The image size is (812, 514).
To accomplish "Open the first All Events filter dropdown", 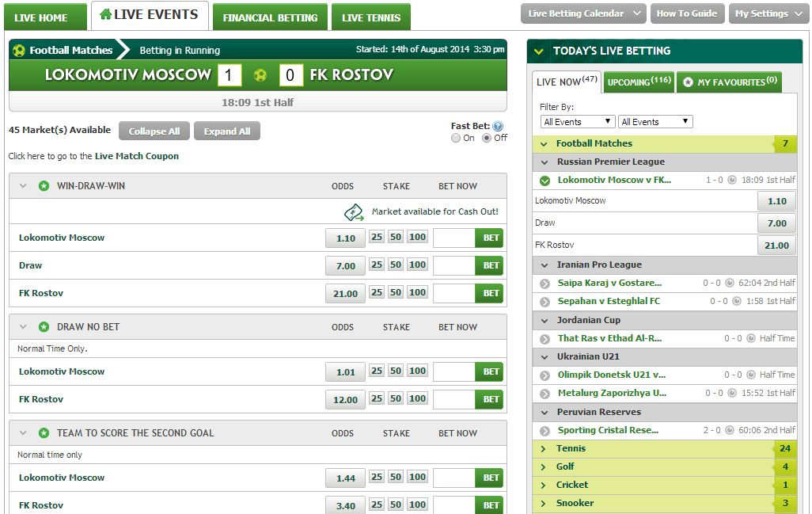I will coord(578,122).
